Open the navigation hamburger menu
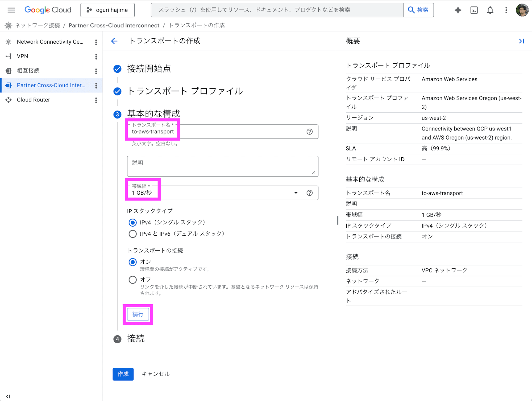 pos(11,10)
